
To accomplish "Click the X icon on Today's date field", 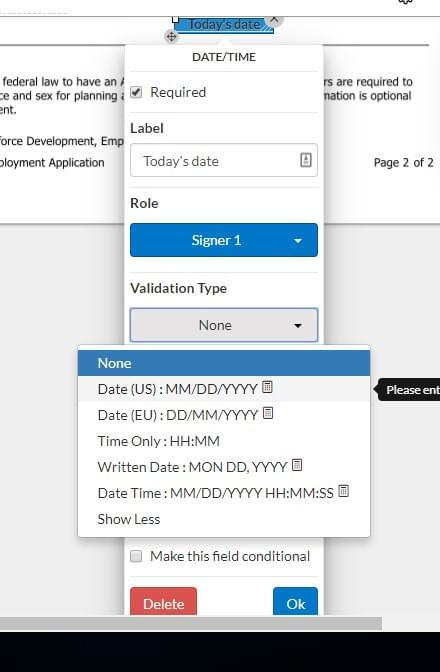I will 274,19.
